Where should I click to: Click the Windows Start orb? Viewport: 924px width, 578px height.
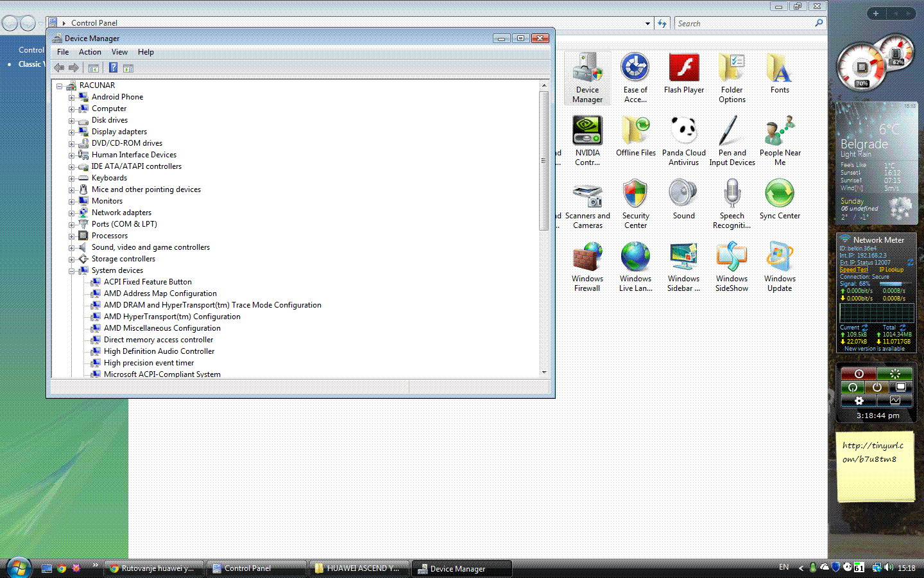point(18,568)
